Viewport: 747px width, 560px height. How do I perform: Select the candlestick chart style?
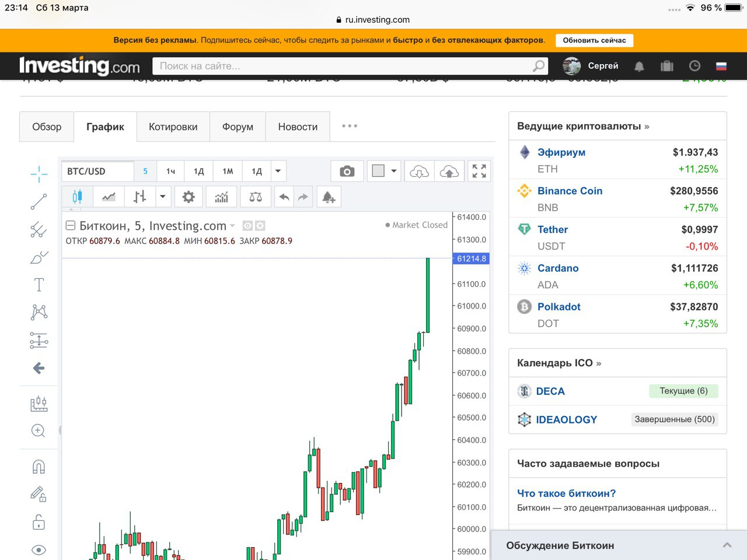pos(77,197)
